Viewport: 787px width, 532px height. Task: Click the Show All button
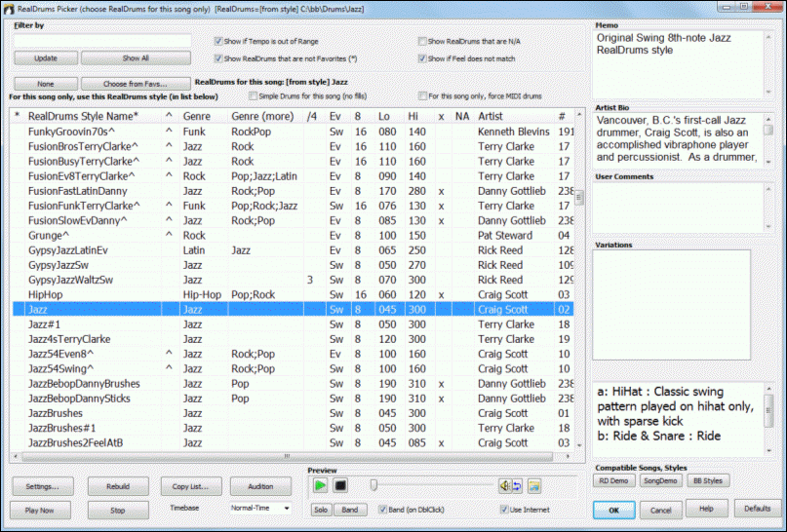pyautogui.click(x=136, y=58)
